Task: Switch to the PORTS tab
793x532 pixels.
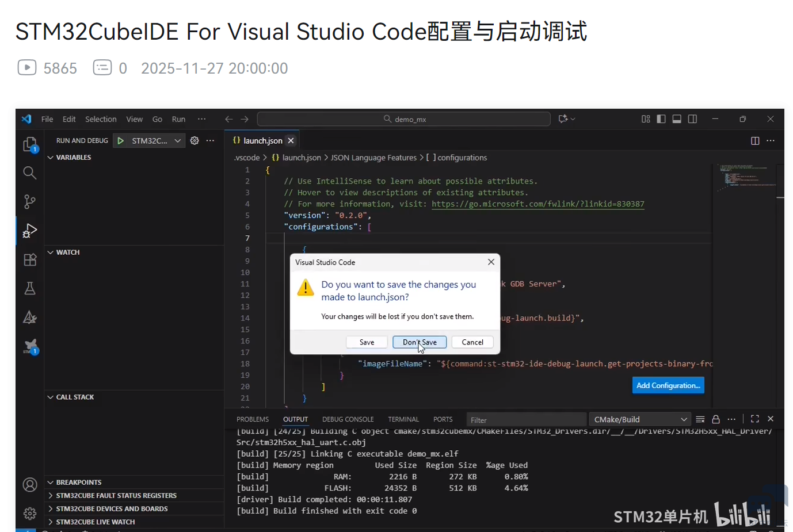Action: [443, 419]
